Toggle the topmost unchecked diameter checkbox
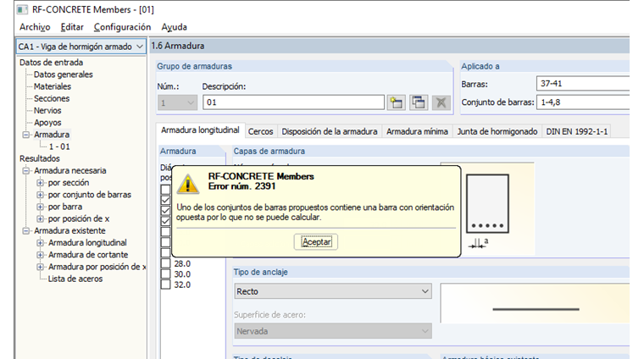The width and height of the screenshot is (644, 359). 165,190
